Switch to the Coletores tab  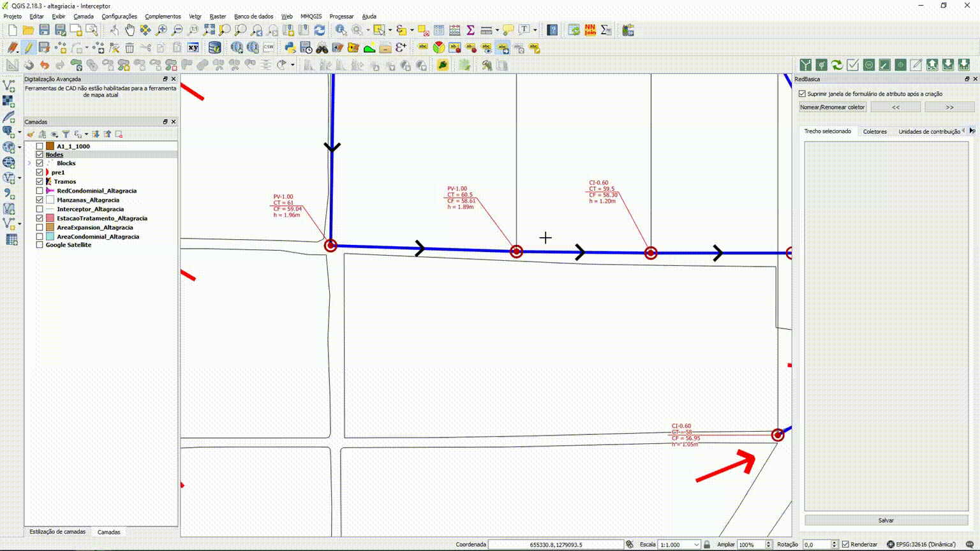point(875,131)
